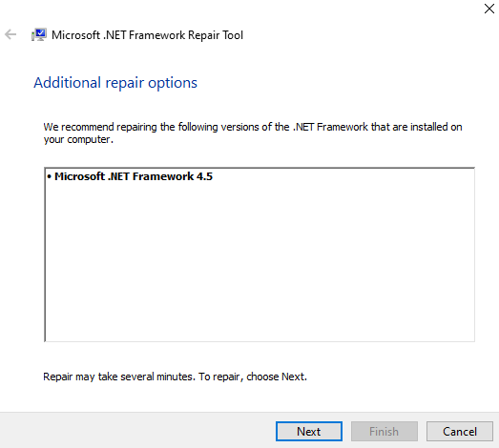Click the Repair Tool computer icon

(39, 34)
